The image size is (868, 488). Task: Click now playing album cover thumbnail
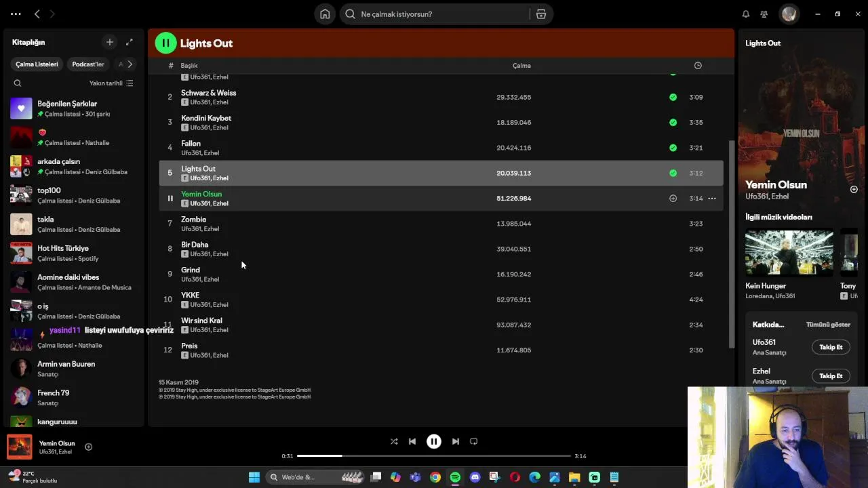click(x=20, y=447)
